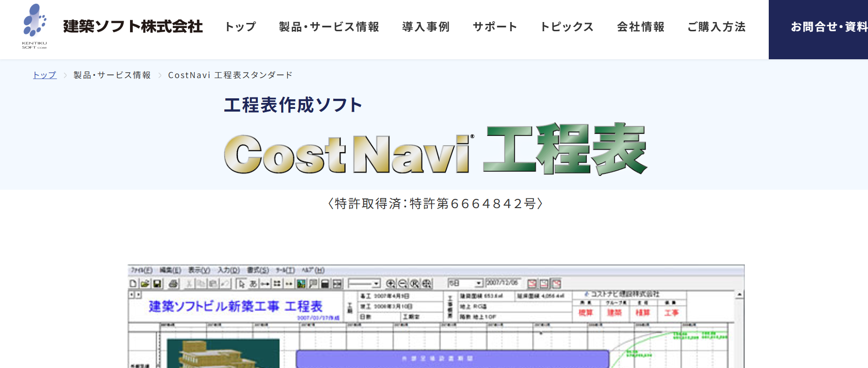Image resolution: width=868 pixels, height=368 pixels.
Task: Open the サポート navigation item
Action: (x=495, y=27)
